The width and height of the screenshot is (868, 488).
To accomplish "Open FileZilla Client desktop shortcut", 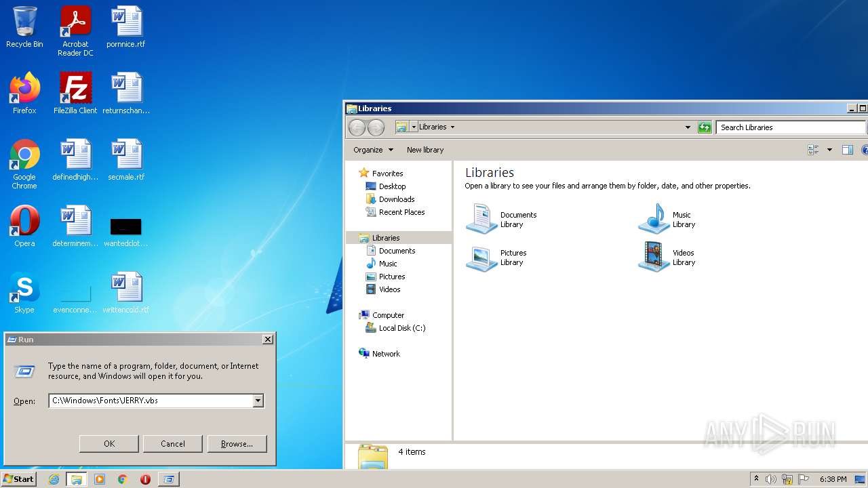I will [x=75, y=94].
